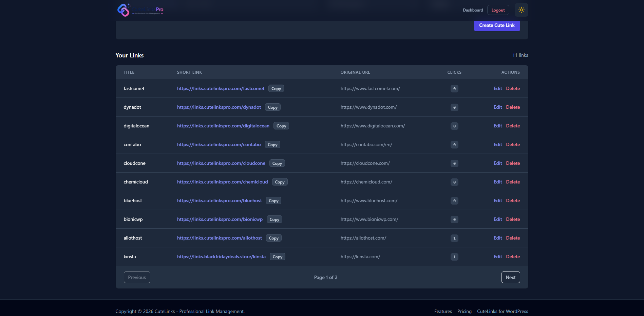Edit the cloudcone link
Image resolution: width=644 pixels, height=316 pixels.
tap(498, 163)
